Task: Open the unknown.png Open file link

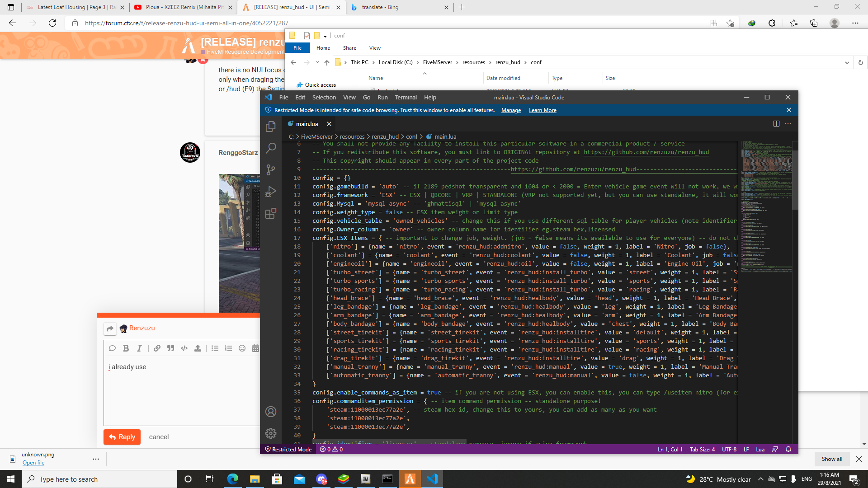Action: point(33,463)
